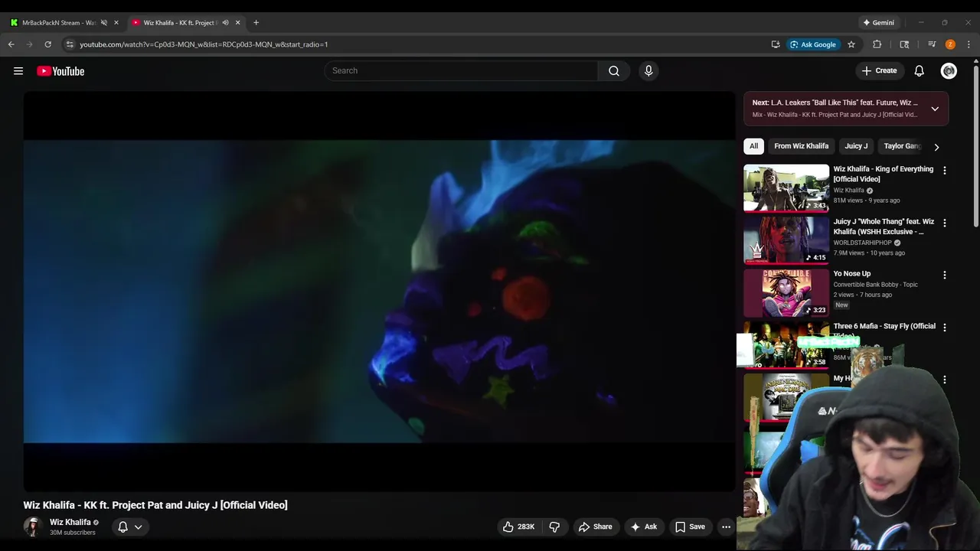The height and width of the screenshot is (551, 980).
Task: Click the search magnifier button
Action: point(614,71)
